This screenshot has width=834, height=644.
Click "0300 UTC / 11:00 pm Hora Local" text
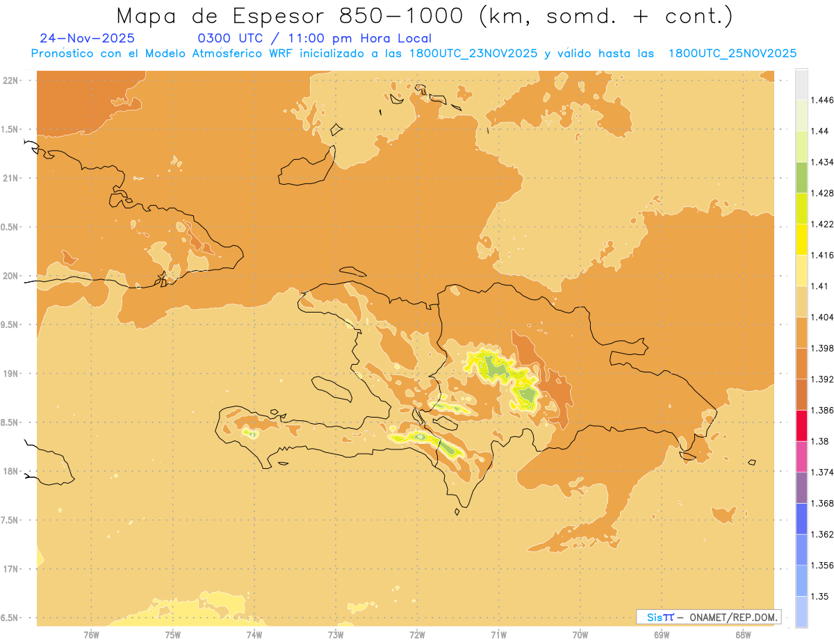point(315,38)
